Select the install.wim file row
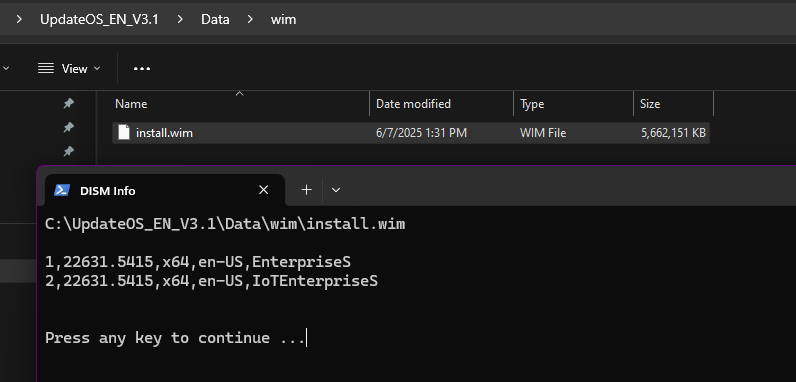 [x=411, y=133]
